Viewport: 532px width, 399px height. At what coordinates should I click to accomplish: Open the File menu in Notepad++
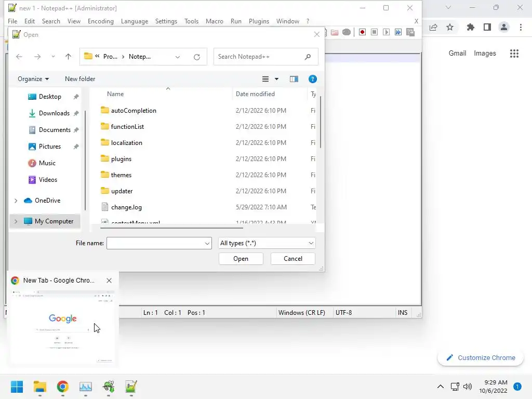[12, 21]
